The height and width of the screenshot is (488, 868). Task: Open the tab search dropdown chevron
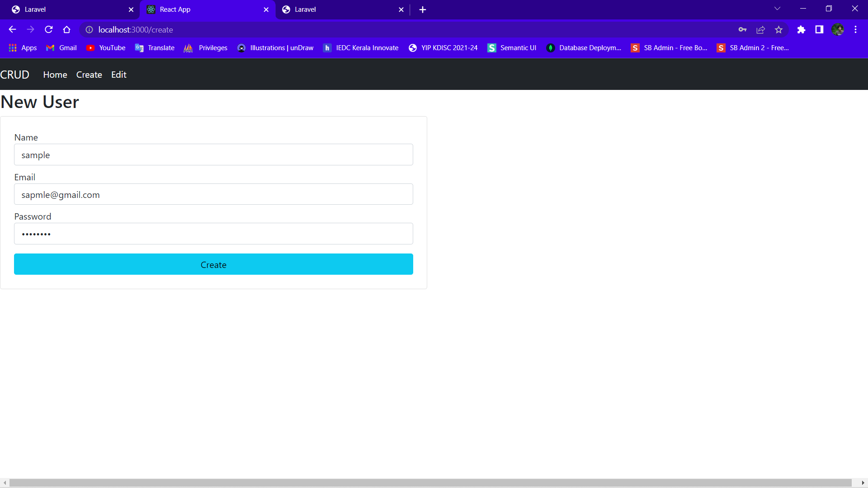click(777, 8)
